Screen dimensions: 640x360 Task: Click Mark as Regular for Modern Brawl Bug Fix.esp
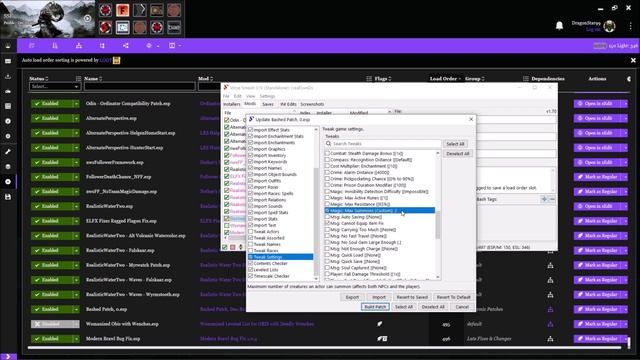point(598,338)
